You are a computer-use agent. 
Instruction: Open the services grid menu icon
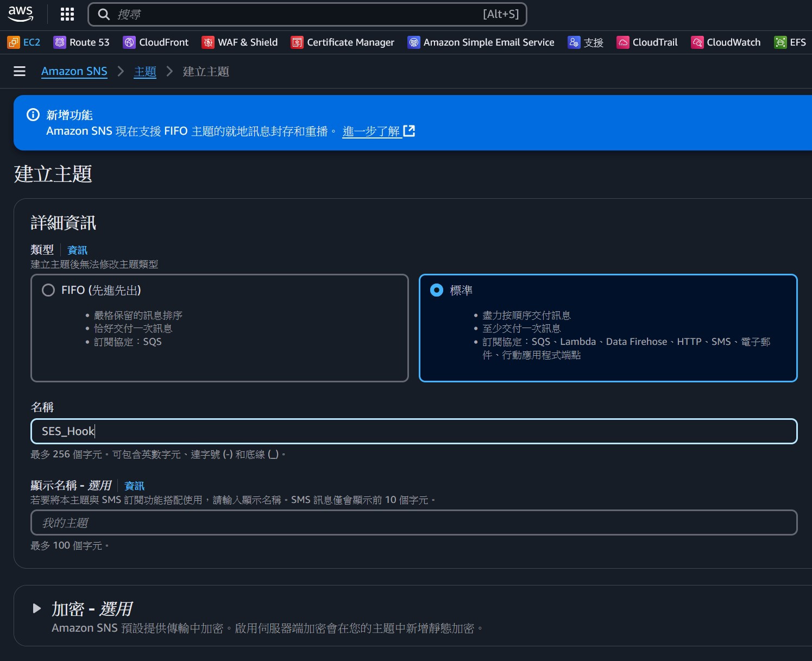pos(67,14)
